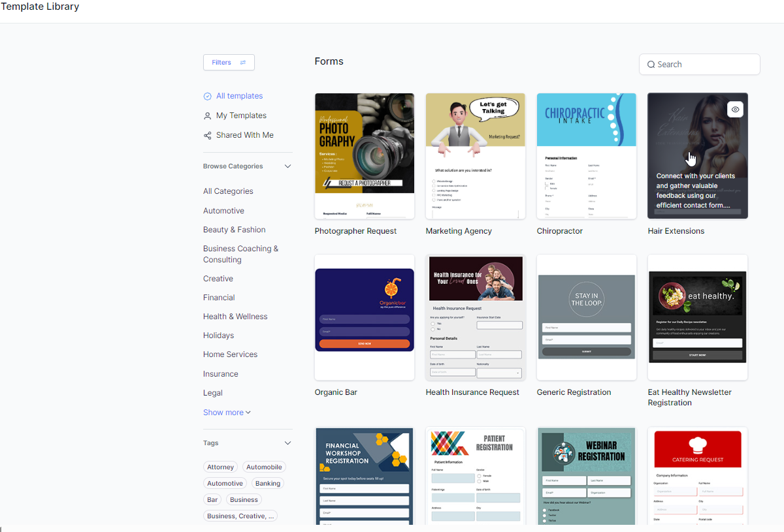Open the Marketing Agency template thumbnail
This screenshot has height=532, width=784.
point(476,156)
